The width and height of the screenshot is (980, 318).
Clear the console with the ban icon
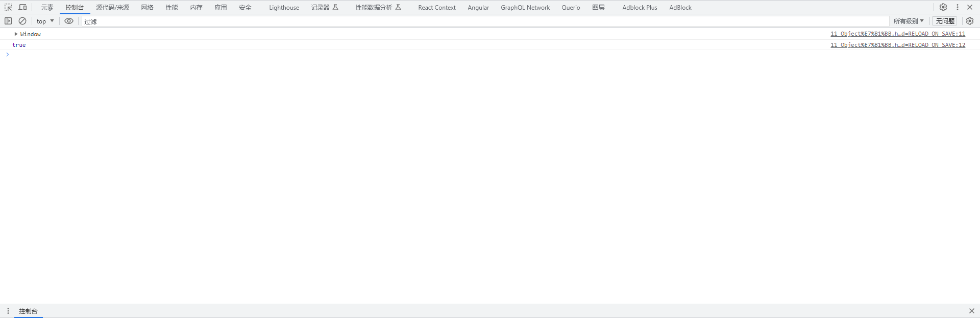click(22, 21)
